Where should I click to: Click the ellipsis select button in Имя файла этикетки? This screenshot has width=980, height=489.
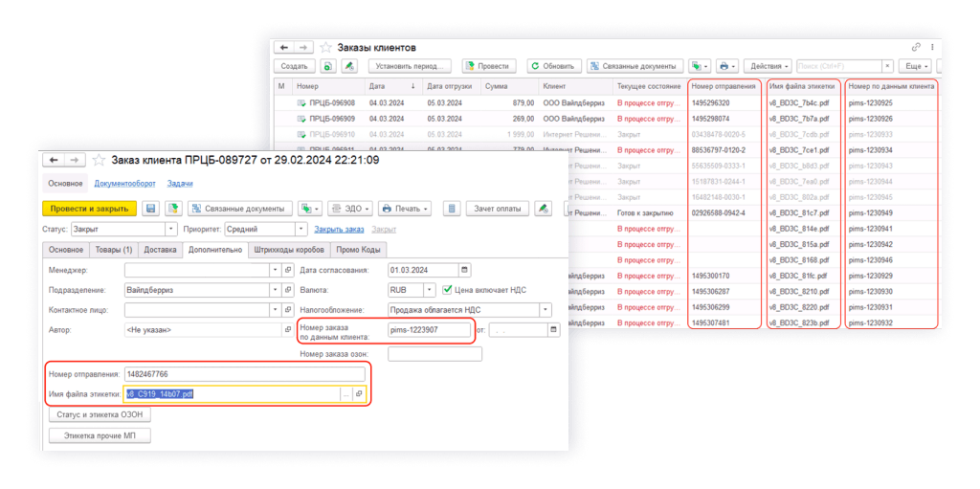pos(346,394)
